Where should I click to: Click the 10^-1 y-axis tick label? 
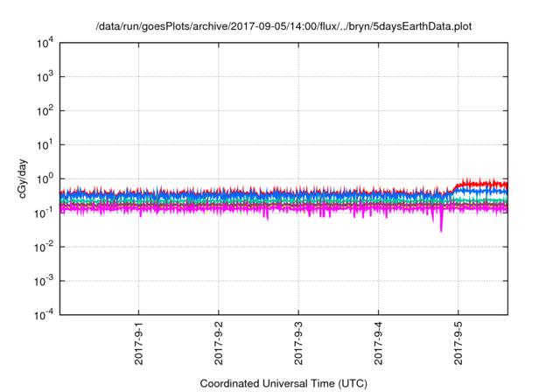[45, 213]
